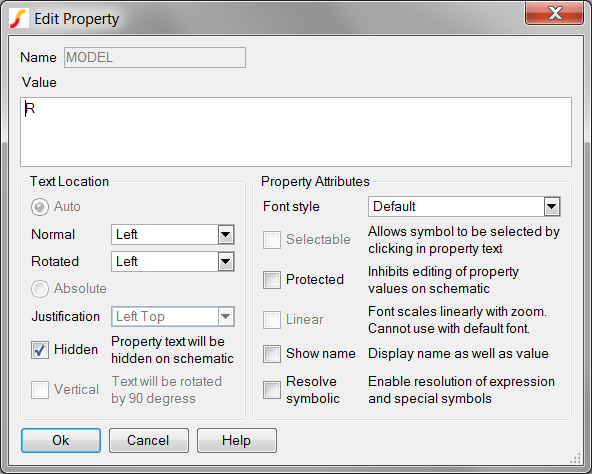Click the resize grip at dialog corner

tap(575, 458)
